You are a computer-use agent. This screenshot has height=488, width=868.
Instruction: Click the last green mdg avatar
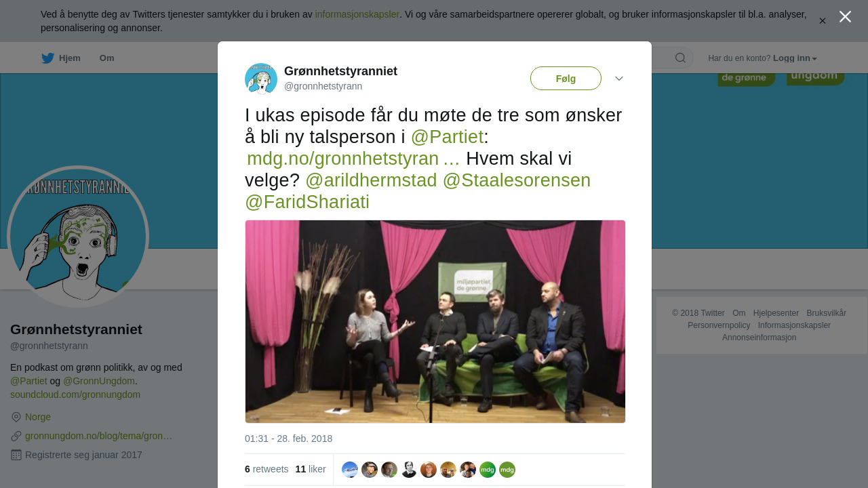(507, 470)
